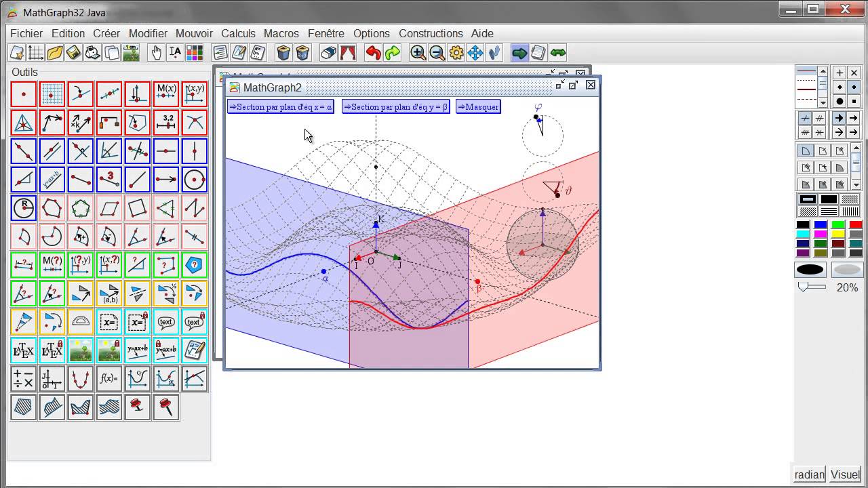Select the regular polygon tool
The image size is (868, 488).
(x=81, y=208)
